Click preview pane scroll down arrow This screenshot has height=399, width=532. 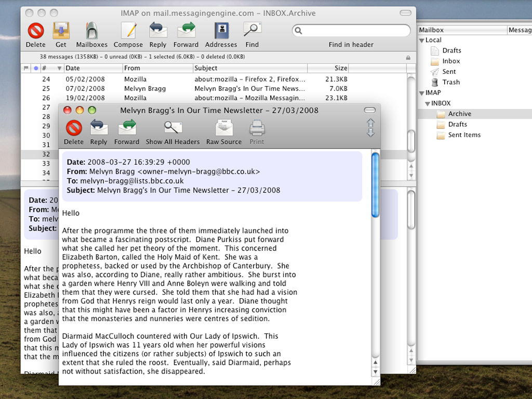coord(411,360)
